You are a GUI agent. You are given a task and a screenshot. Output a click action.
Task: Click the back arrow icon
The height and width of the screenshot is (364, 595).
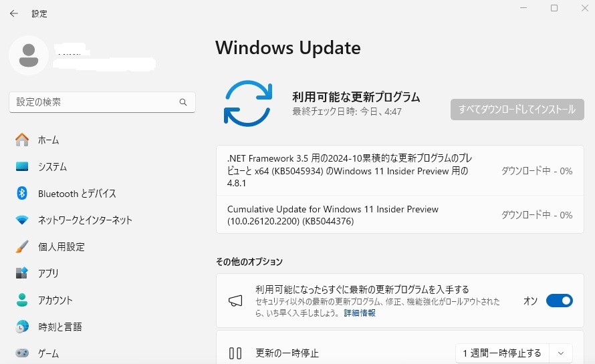(x=14, y=13)
